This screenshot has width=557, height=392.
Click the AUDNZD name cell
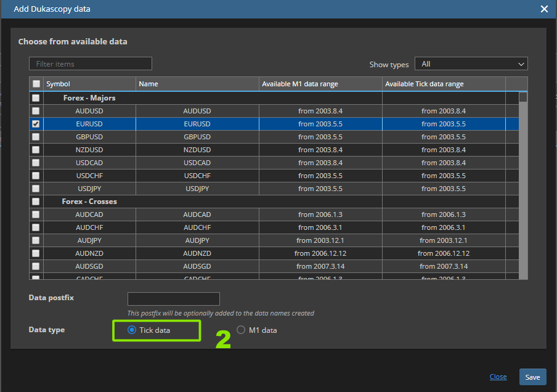[197, 253]
